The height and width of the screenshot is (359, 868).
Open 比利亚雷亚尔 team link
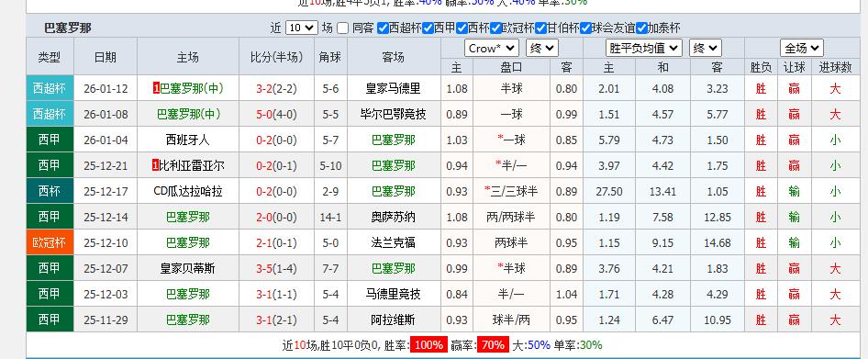191,165
